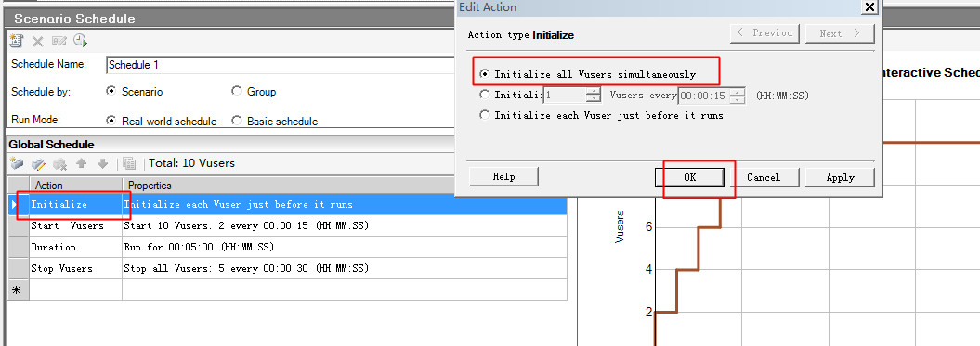The height and width of the screenshot is (346, 980).
Task: Click Help in Edit Action dialog
Action: (x=503, y=177)
